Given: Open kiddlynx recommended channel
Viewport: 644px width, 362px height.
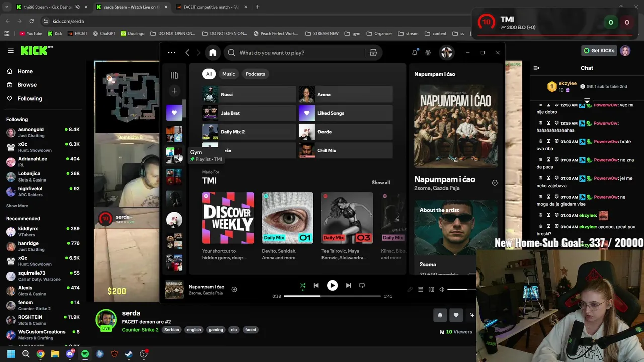Looking at the screenshot, I should (x=43, y=232).
